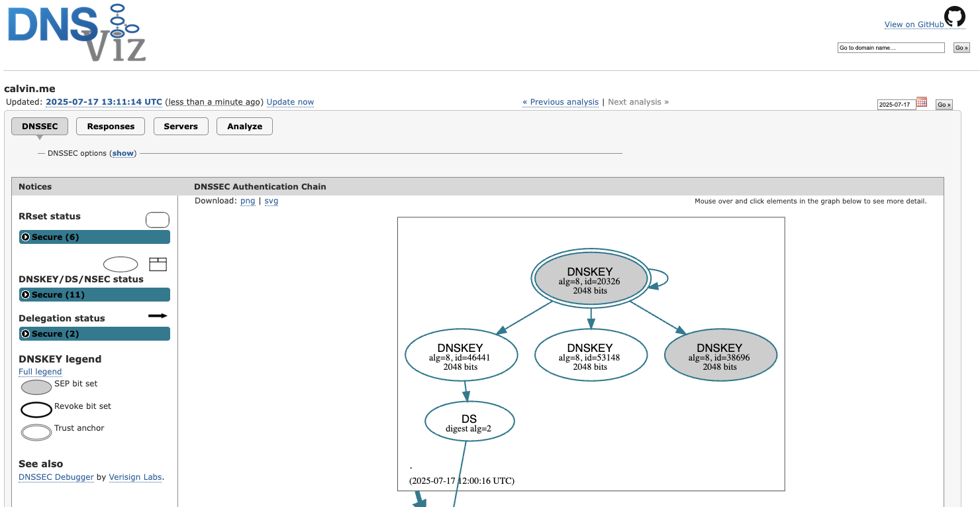Expand Delegation status Secure (2) arrow
The width and height of the screenshot is (980, 507).
(x=26, y=334)
